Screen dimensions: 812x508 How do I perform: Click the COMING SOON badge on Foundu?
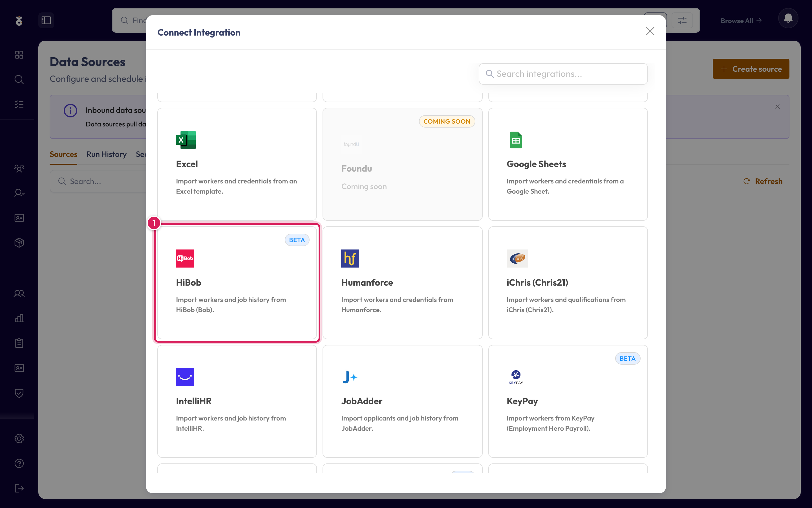pos(447,121)
